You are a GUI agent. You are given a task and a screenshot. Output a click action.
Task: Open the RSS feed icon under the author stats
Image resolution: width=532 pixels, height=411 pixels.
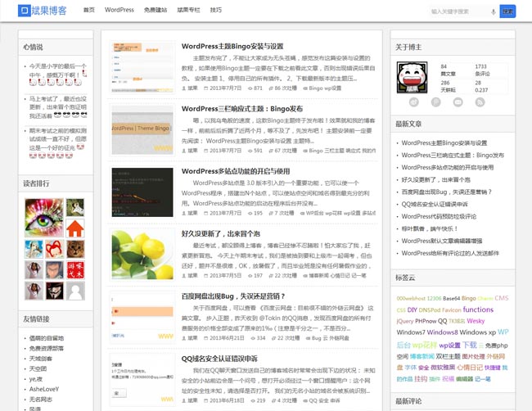[480, 102]
